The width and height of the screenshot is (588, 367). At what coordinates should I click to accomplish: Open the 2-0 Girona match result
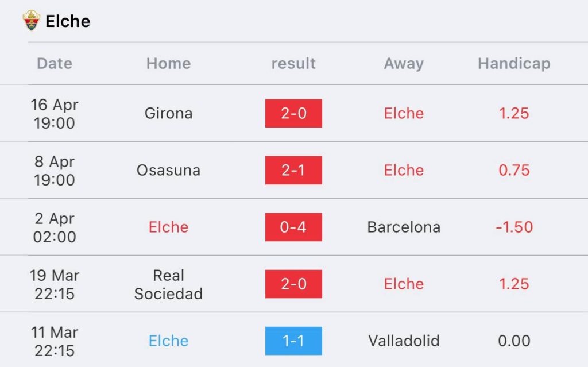[x=293, y=113]
